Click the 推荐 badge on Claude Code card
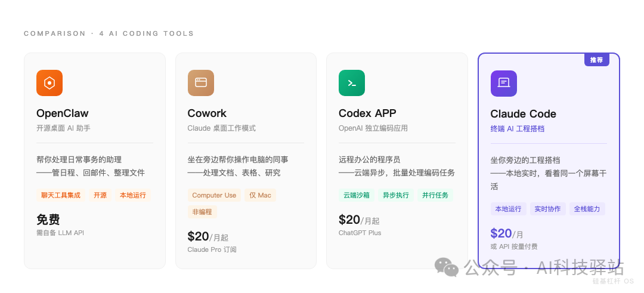Screen dimensions: 644x293 (x=596, y=60)
